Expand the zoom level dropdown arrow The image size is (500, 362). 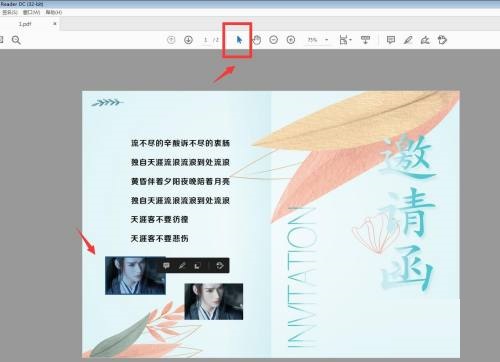tap(327, 40)
